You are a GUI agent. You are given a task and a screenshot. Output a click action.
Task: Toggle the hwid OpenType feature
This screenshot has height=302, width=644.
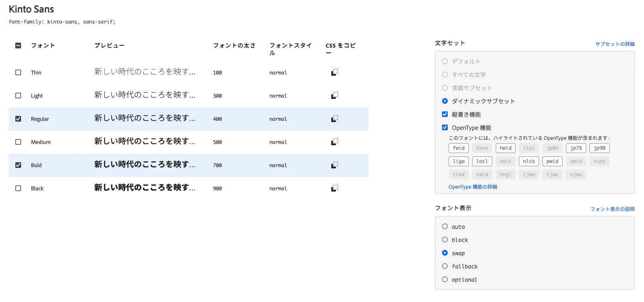(x=506, y=148)
